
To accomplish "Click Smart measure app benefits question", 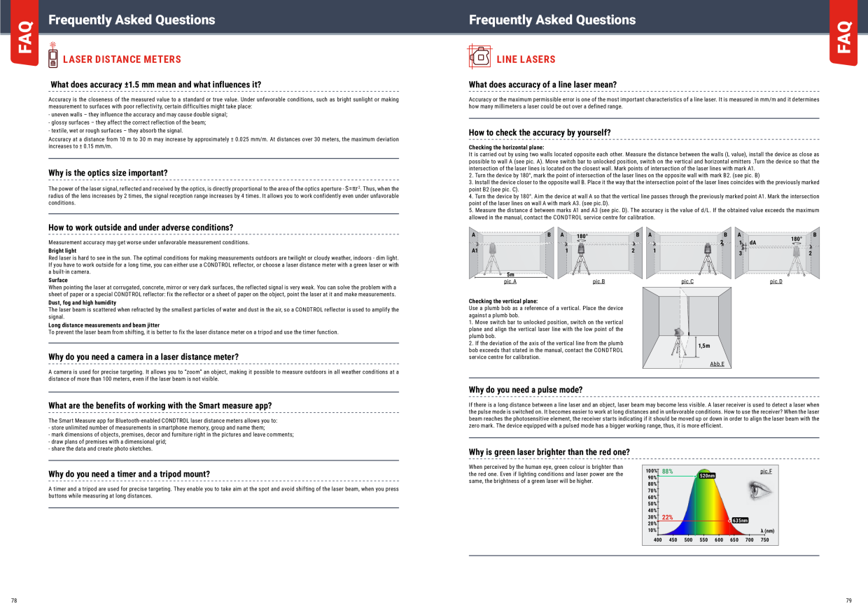I will (160, 406).
